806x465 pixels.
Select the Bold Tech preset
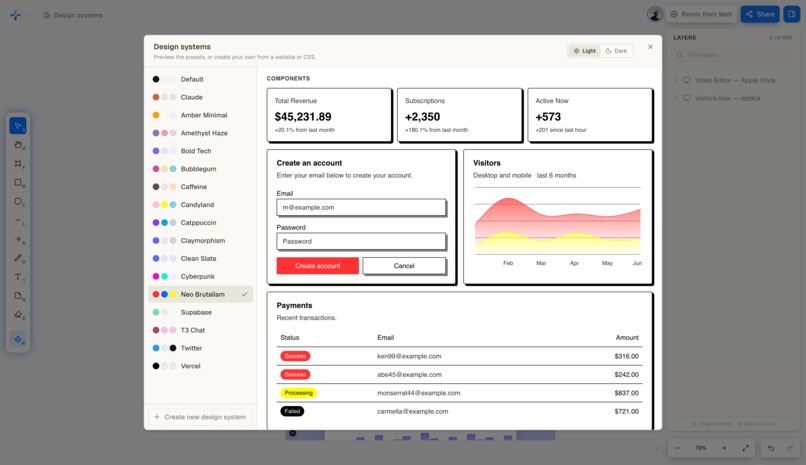tap(200, 151)
